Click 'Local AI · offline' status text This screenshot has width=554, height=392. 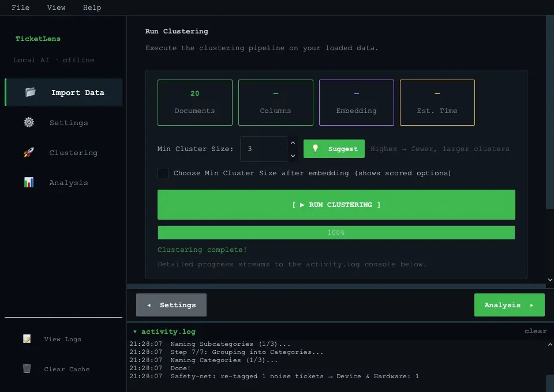point(54,60)
